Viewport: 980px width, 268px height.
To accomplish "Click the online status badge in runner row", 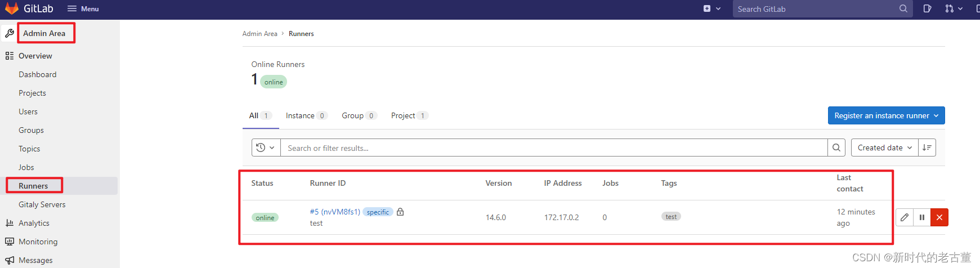I will coord(265,218).
